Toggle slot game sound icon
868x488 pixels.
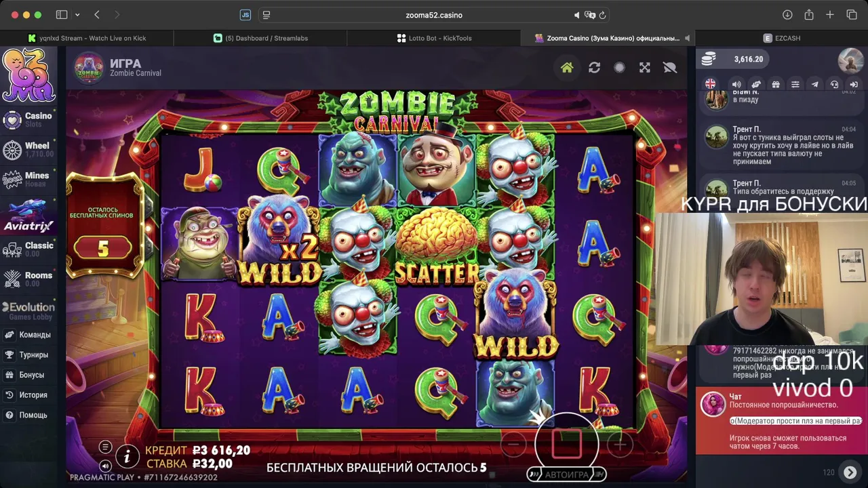coord(105,466)
